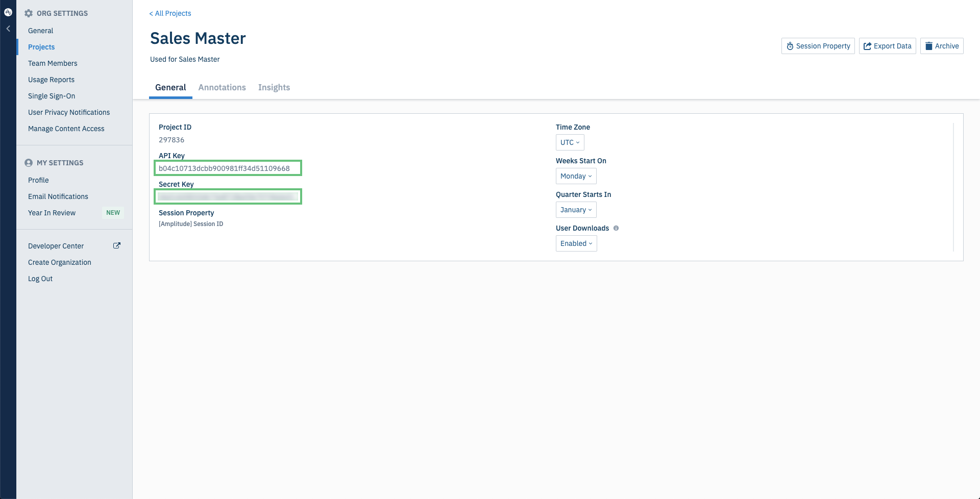The height and width of the screenshot is (499, 980).
Task: Click the Amplitude logo icon
Action: [8, 12]
